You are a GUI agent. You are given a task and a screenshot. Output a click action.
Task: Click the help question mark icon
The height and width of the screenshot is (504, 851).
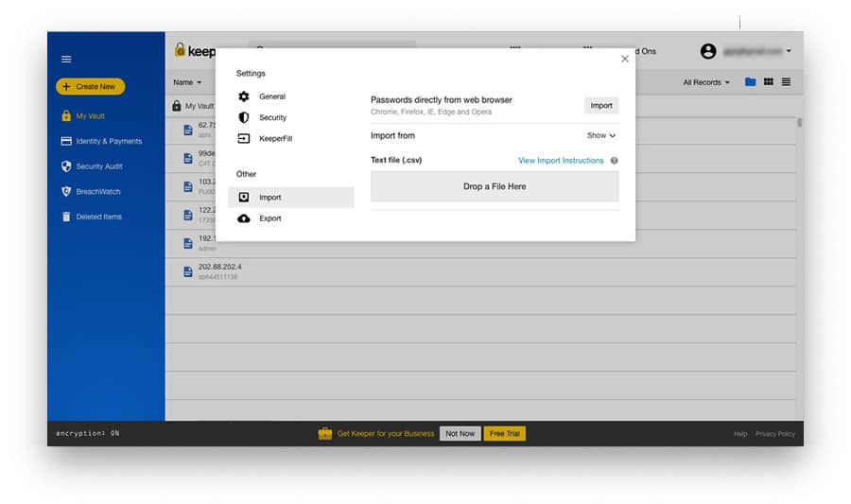pos(614,161)
